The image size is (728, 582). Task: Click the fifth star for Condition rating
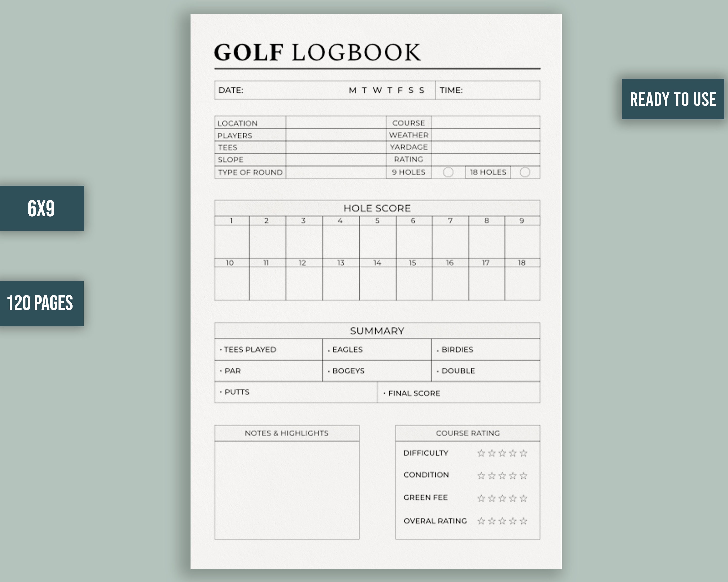524,476
